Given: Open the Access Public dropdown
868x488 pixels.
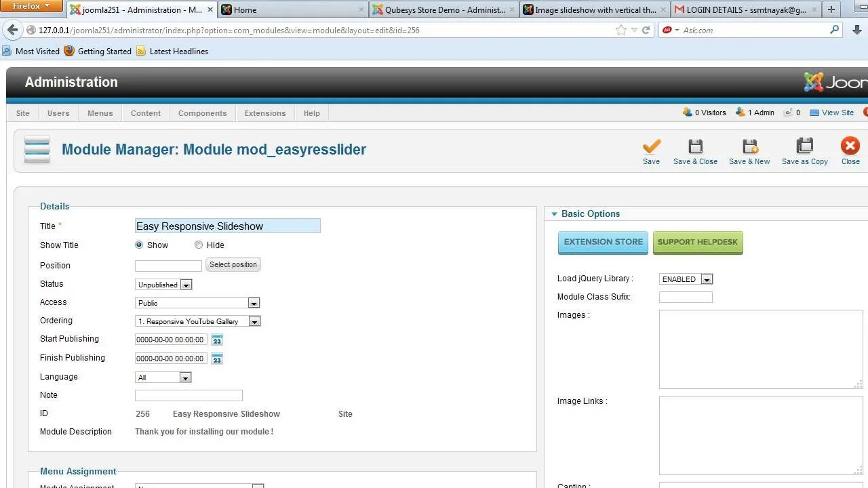Looking at the screenshot, I should pyautogui.click(x=197, y=303).
